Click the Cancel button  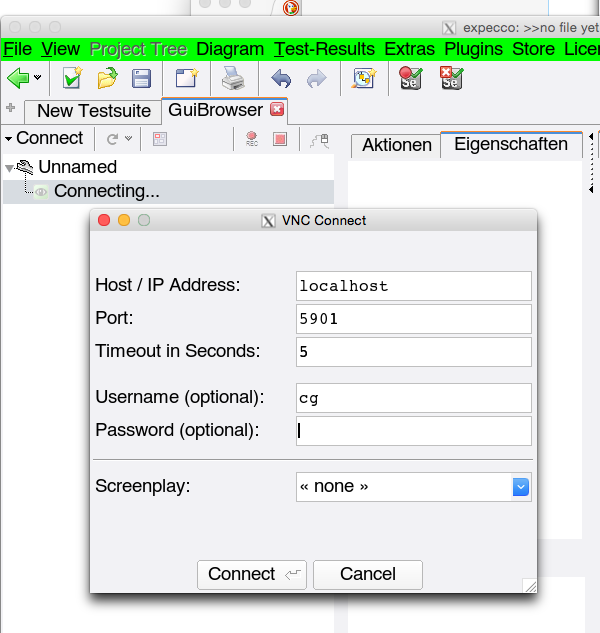(x=367, y=574)
